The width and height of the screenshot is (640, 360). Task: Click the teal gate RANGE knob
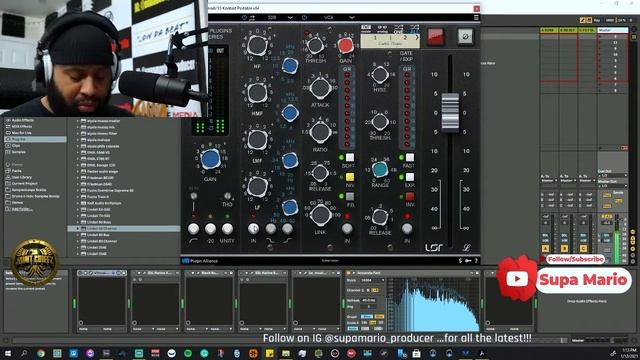[380, 169]
